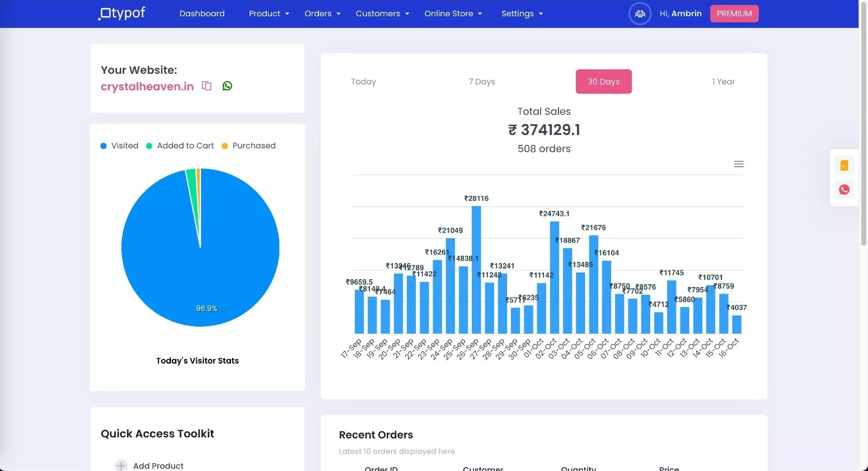Toggle Added to Cart legend item
Image resolution: width=868 pixels, height=471 pixels.
click(x=180, y=145)
